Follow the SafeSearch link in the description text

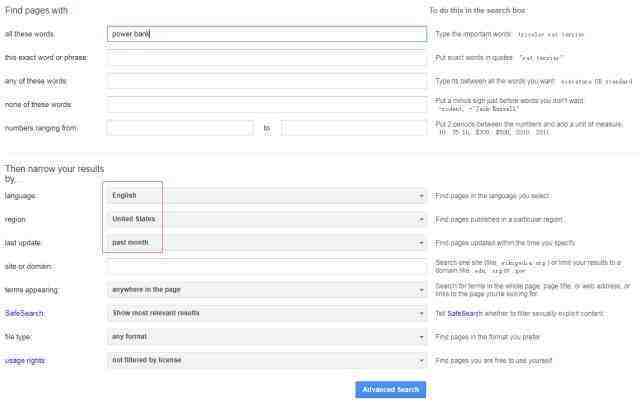[x=465, y=313]
